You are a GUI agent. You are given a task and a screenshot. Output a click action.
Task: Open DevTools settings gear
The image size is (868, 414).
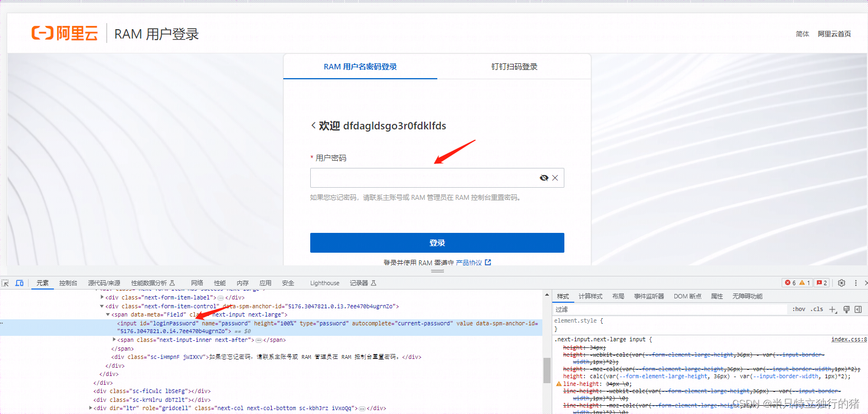[x=842, y=283]
